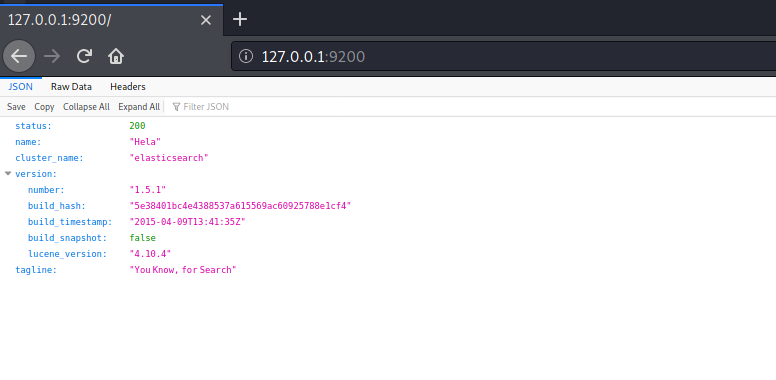The image size is (776, 380).
Task: Click the address bar URL
Action: point(313,56)
